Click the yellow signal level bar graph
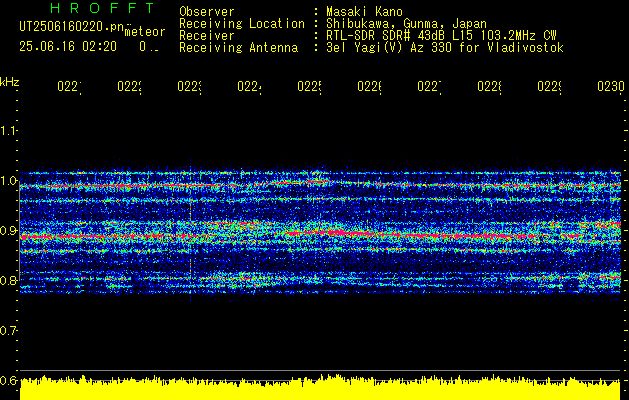 click(320, 388)
